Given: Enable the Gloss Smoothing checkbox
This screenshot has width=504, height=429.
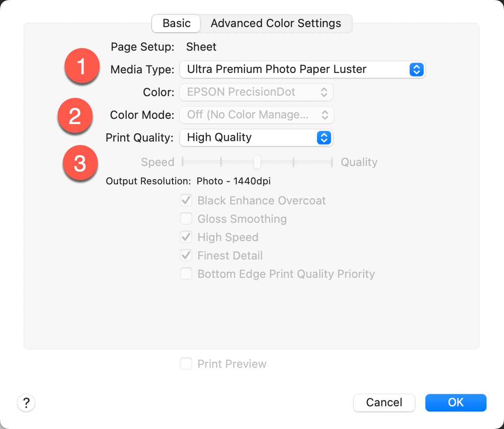Looking at the screenshot, I should pos(186,219).
